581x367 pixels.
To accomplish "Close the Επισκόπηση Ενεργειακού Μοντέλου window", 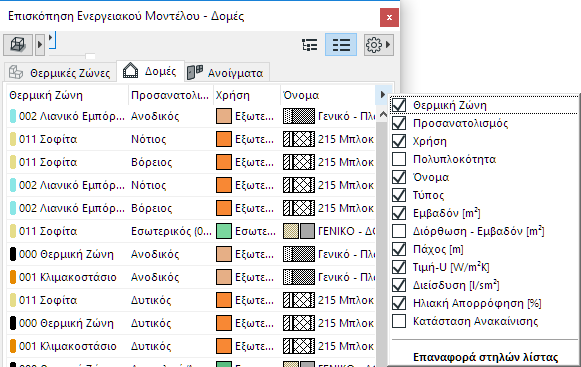I will pos(389,17).
